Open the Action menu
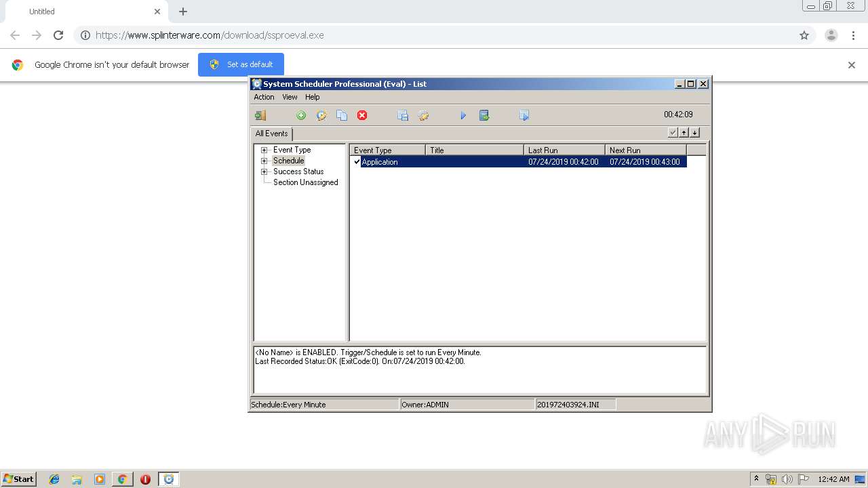 [x=264, y=97]
